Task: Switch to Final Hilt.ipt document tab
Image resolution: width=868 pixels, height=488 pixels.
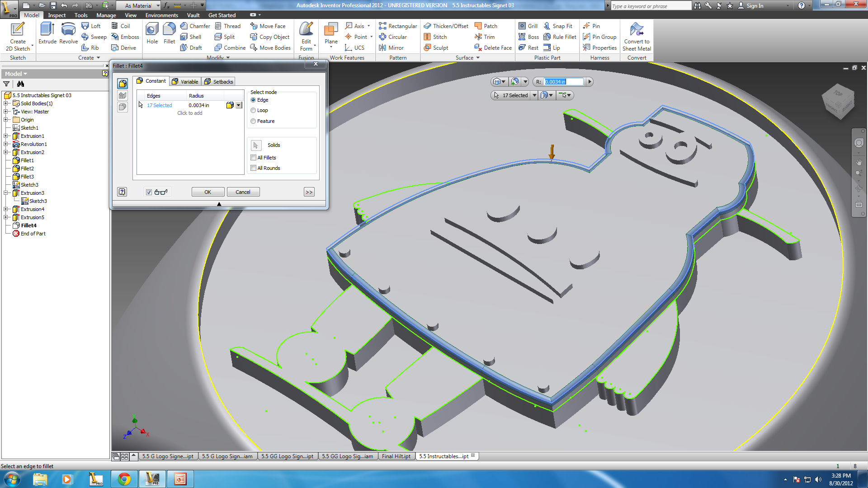Action: [x=396, y=456]
